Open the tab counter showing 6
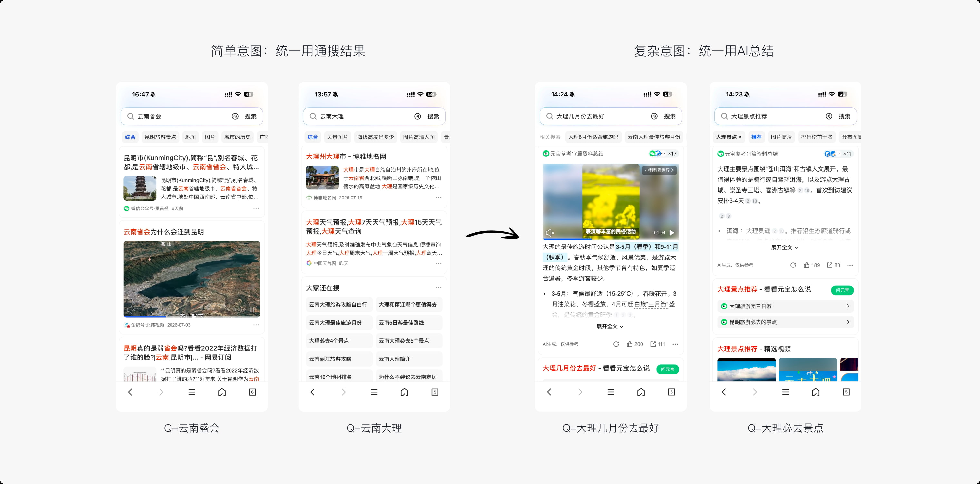Viewport: 980px width, 484px height. coord(252,392)
